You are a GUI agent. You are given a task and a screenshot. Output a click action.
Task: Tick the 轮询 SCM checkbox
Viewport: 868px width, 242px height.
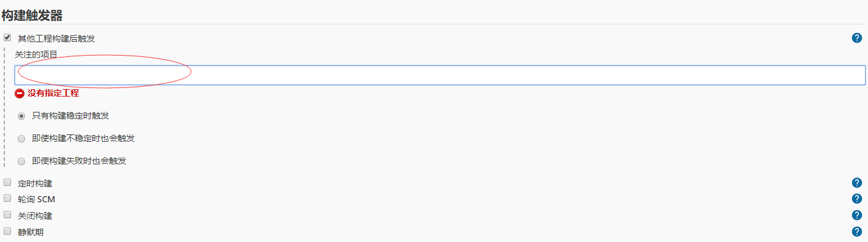pyautogui.click(x=7, y=198)
